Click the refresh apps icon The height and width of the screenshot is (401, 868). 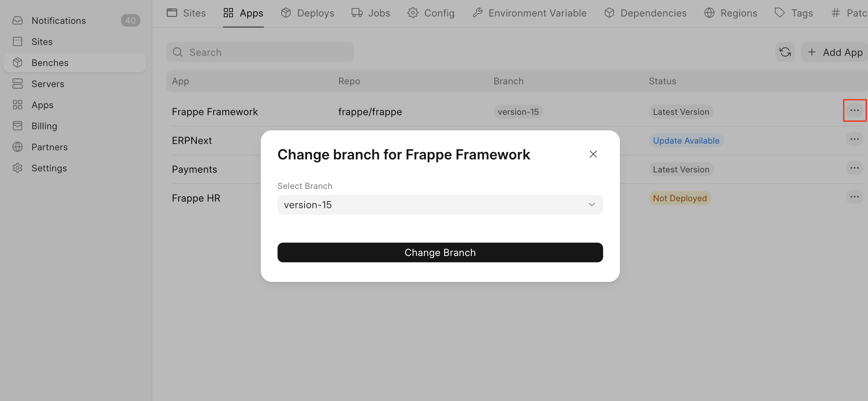pos(785,52)
